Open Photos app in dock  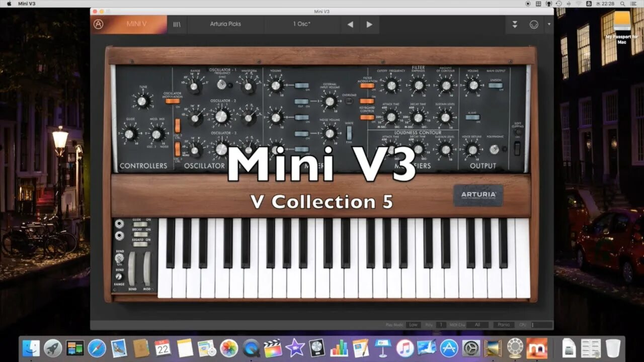229,348
